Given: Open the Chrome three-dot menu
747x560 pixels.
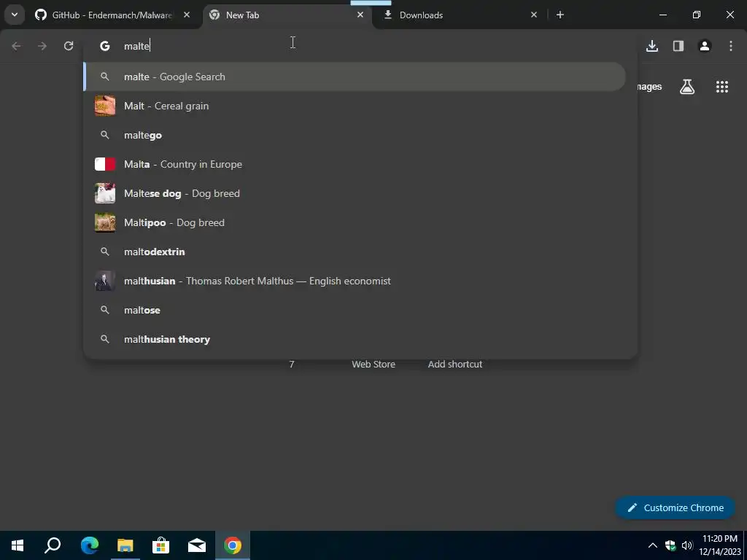Looking at the screenshot, I should pos(731,46).
